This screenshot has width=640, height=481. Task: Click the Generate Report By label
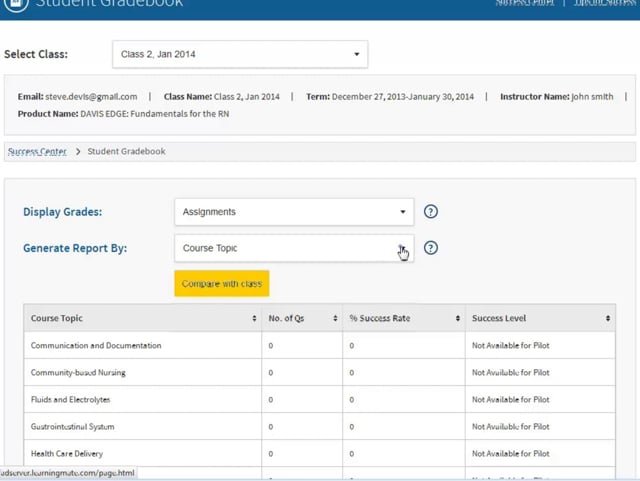[x=75, y=248]
